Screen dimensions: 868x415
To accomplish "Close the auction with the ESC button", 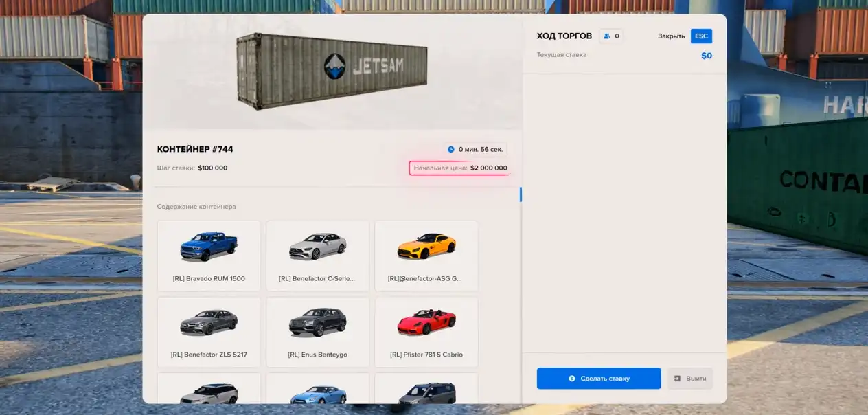I will [701, 36].
